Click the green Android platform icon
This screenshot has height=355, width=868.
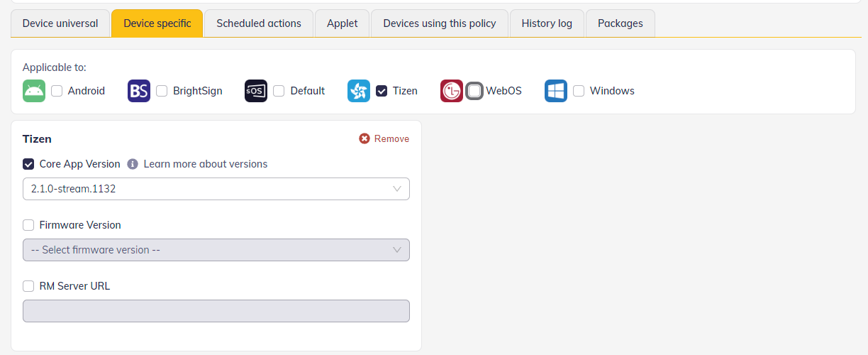pyautogui.click(x=34, y=91)
